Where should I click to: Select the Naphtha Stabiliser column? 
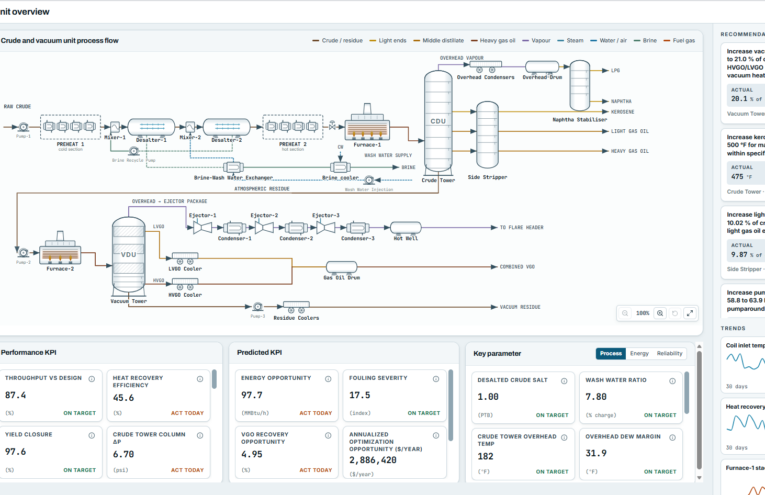point(580,86)
